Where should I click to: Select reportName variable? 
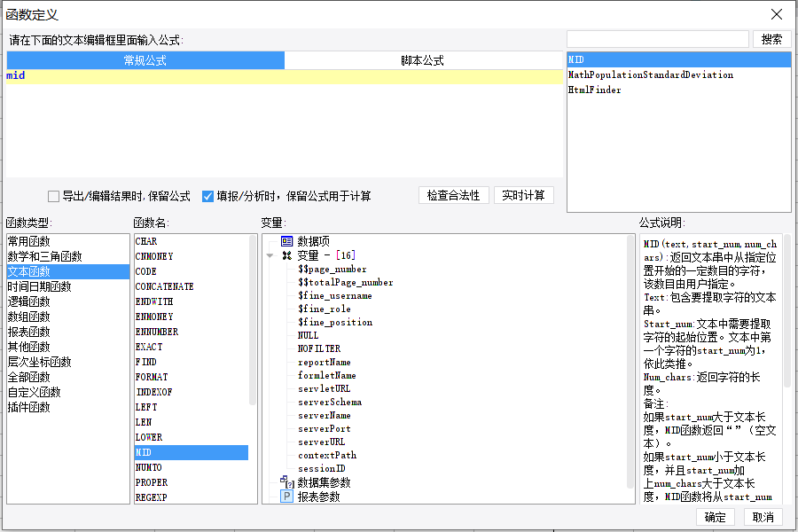coord(325,363)
